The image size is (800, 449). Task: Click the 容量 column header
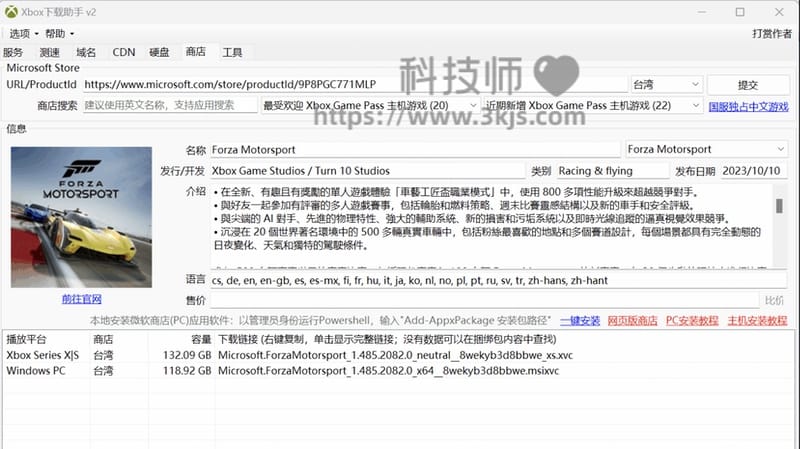tap(182, 339)
